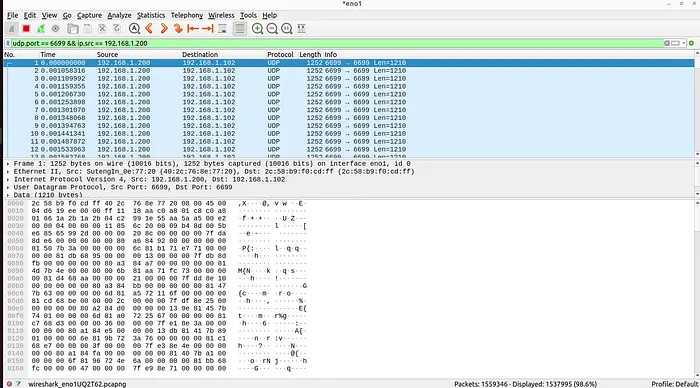700x388 pixels.
Task: Click Go to specified packet icon
Action: pos(178,29)
